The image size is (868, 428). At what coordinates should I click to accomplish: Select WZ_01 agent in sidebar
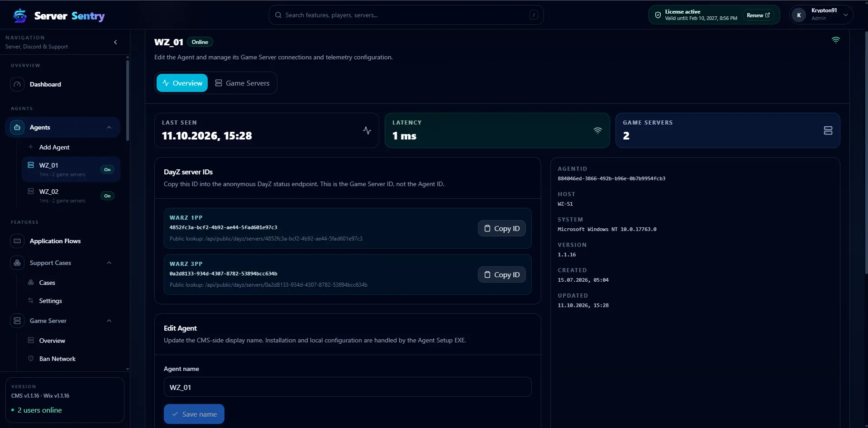[71, 169]
